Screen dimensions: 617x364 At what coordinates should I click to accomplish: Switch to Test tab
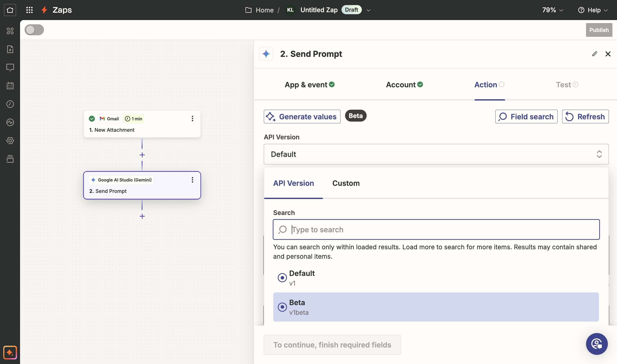tap(567, 85)
